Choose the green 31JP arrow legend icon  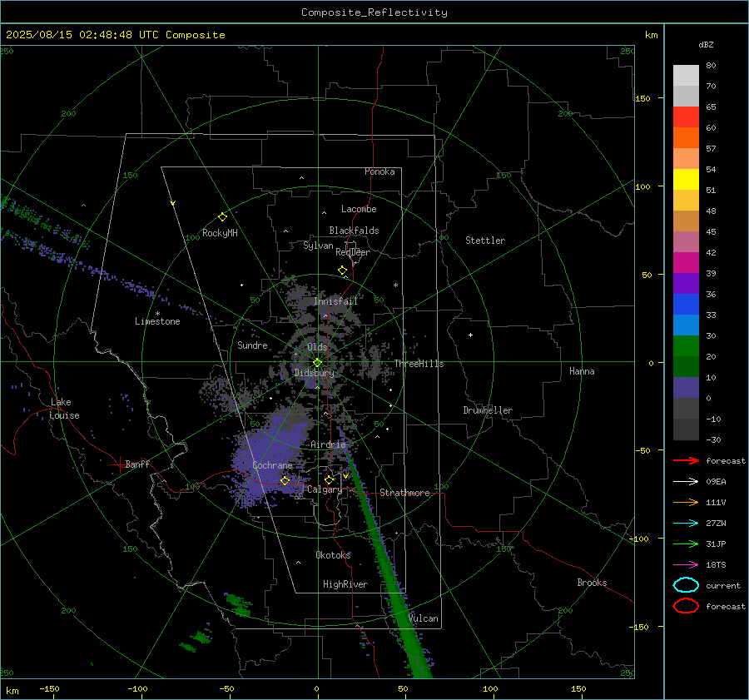(x=686, y=544)
